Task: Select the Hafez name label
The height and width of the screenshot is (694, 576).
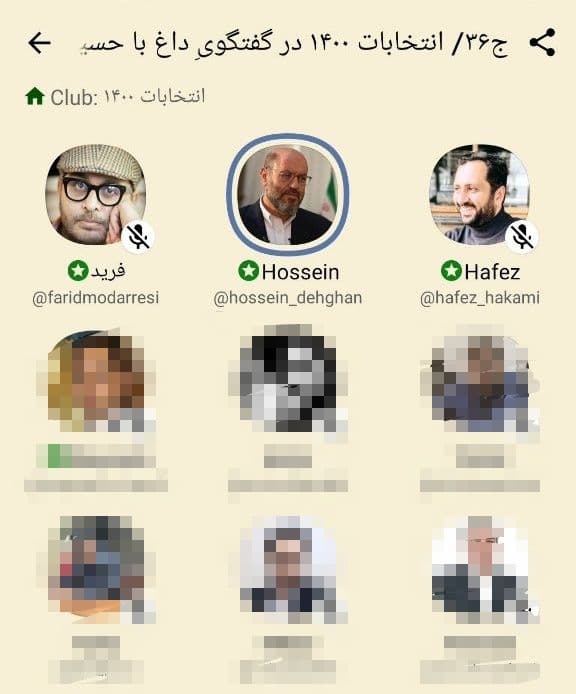Action: [492, 272]
